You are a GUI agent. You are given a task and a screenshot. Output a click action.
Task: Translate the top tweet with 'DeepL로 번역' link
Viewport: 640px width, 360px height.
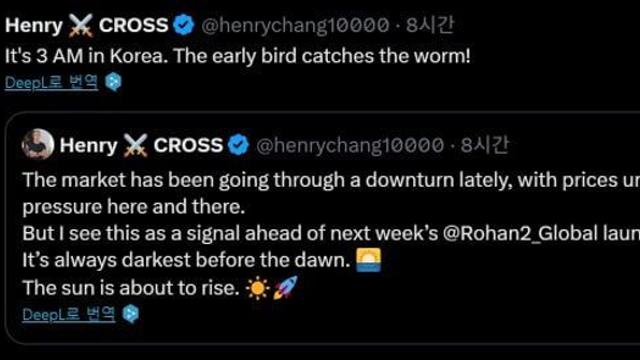click(51, 83)
